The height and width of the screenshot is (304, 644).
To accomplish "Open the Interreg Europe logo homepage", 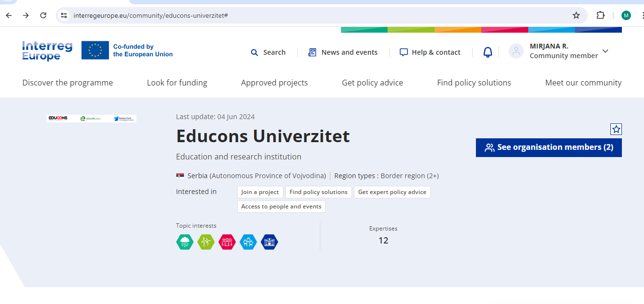I will (47, 51).
